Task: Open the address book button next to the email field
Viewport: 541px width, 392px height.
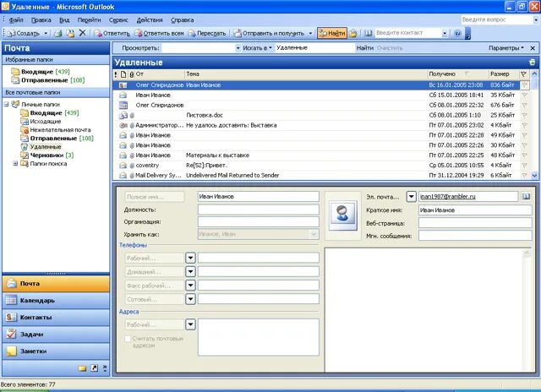Action: 526,197
